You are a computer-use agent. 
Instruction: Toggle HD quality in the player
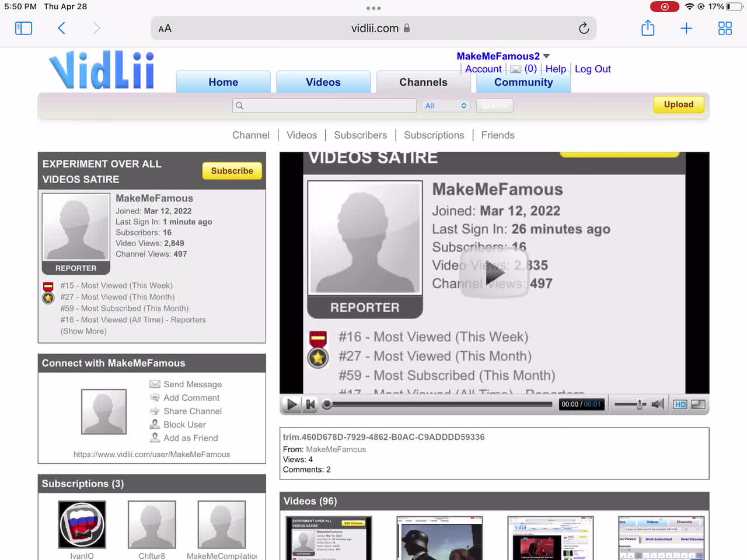pos(680,404)
